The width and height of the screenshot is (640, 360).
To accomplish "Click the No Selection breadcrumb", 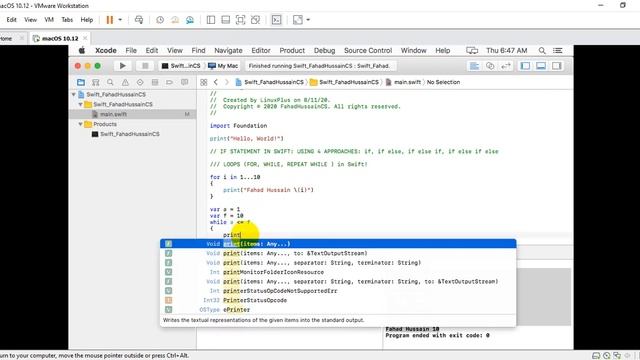I will (443, 82).
